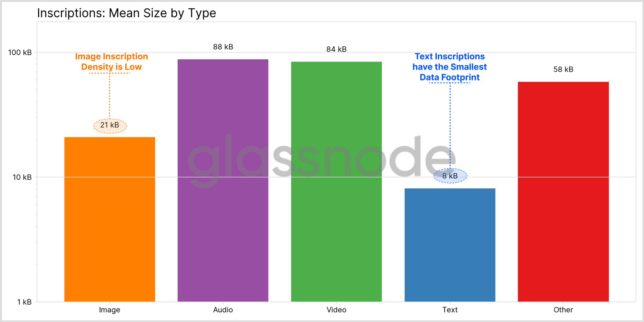Image resolution: width=644 pixels, height=322 pixels.
Task: Click the 84 kB value label
Action: 336,49
